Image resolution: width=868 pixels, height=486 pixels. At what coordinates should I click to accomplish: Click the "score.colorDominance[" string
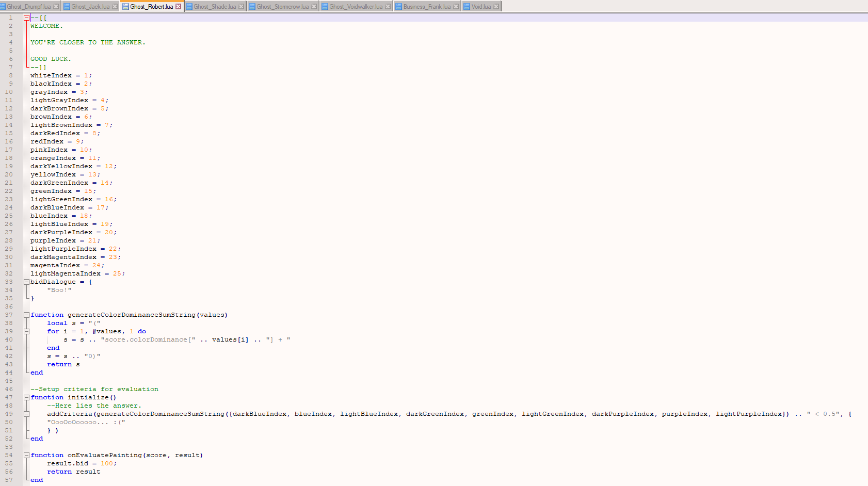[x=148, y=339]
